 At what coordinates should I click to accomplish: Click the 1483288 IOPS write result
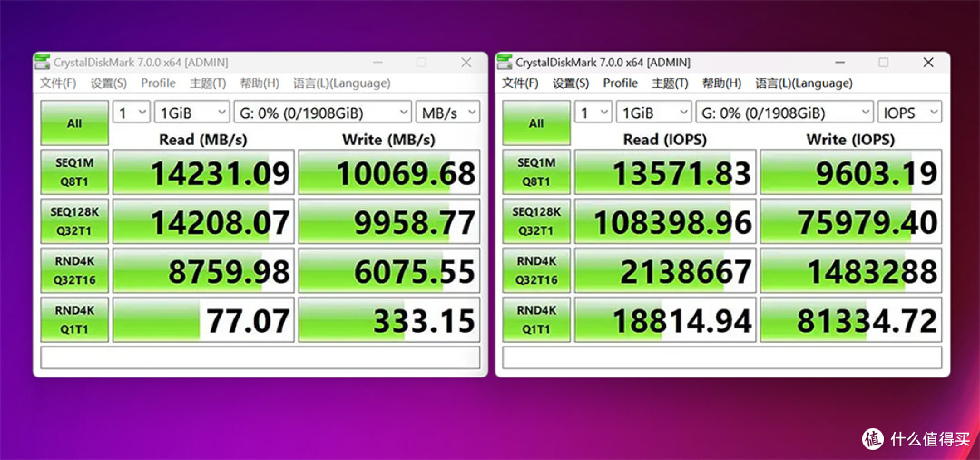(x=851, y=270)
